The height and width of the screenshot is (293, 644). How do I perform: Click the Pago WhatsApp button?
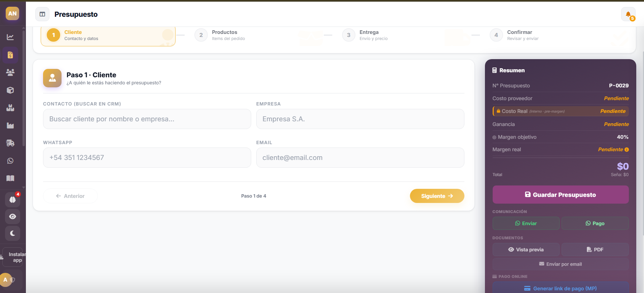click(595, 223)
